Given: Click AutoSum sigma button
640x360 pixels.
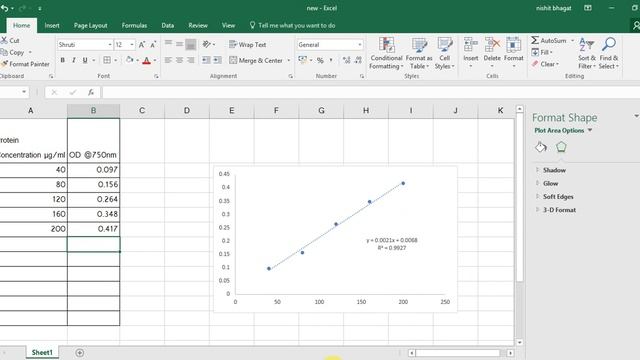Looking at the screenshot, I should pos(549,40).
